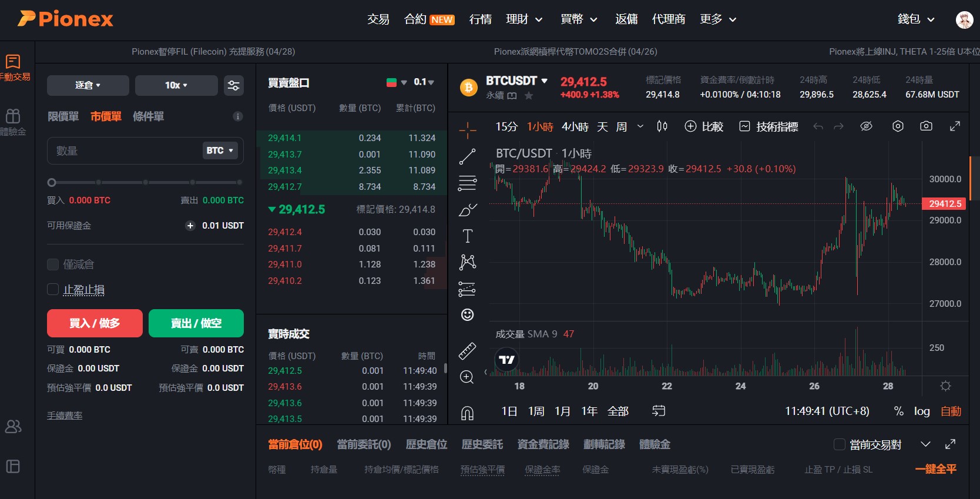Open the 0.1 price grouping dropdown

coord(424,82)
